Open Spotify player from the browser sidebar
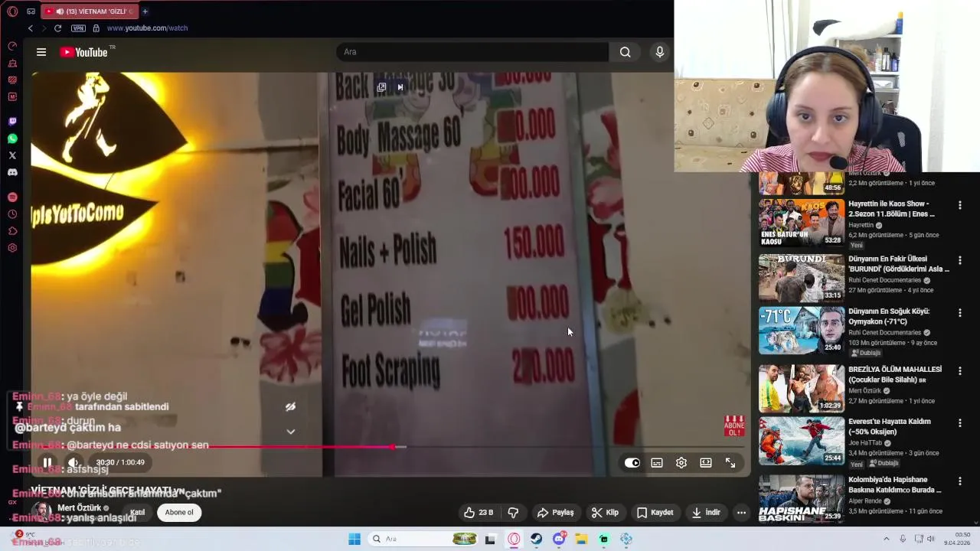Screen dimensions: 980x551 [x=12, y=197]
